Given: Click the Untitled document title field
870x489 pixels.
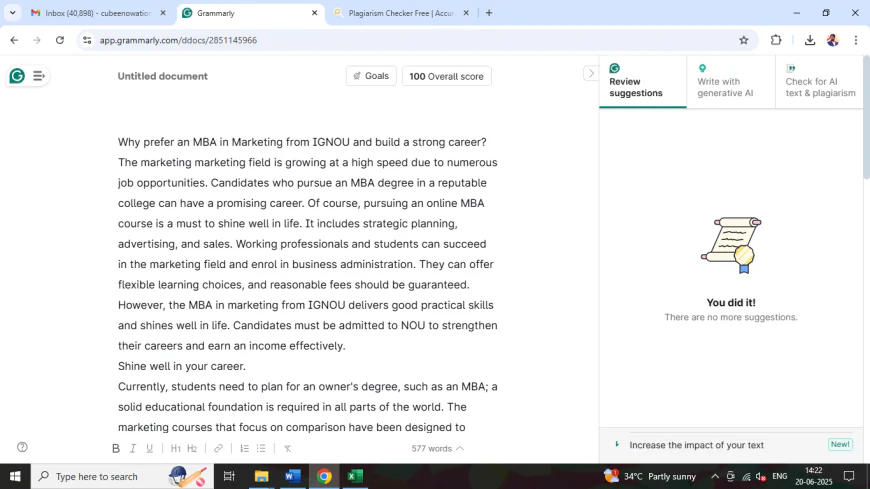Looking at the screenshot, I should click(163, 76).
